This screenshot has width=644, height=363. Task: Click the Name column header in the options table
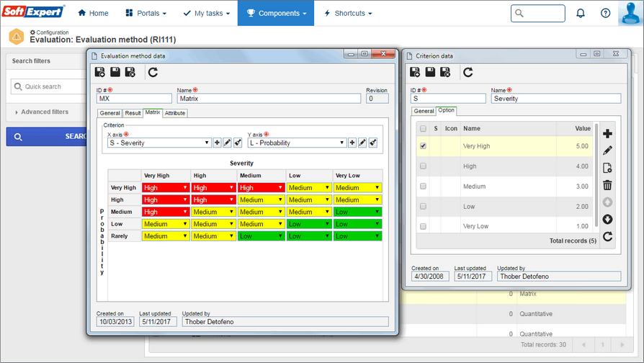pyautogui.click(x=472, y=128)
